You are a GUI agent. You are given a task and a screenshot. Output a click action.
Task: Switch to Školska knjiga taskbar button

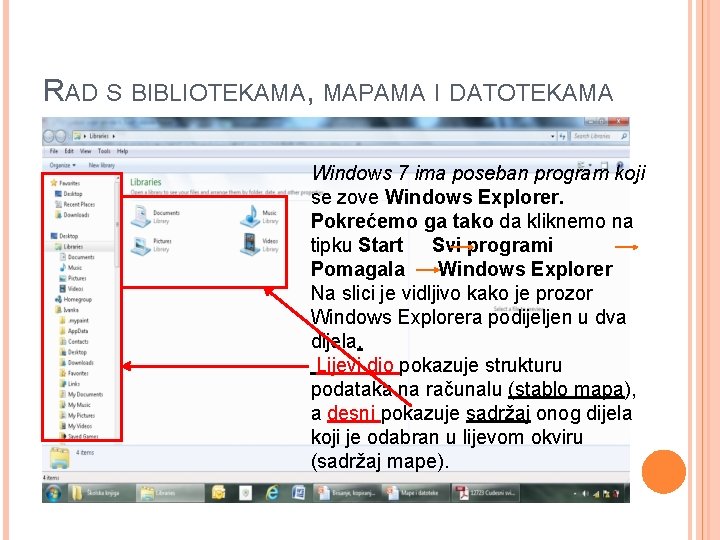coord(100,493)
